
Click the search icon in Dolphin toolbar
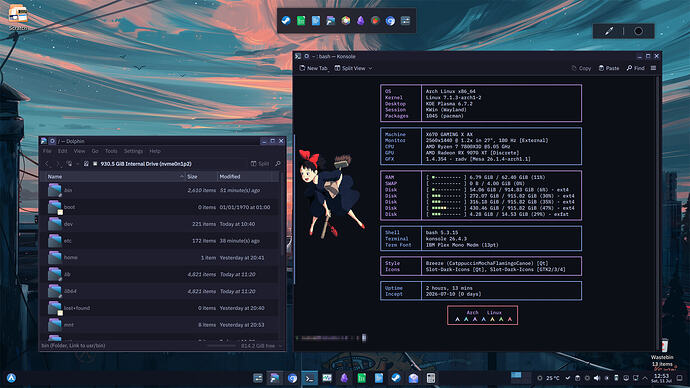tap(278, 164)
